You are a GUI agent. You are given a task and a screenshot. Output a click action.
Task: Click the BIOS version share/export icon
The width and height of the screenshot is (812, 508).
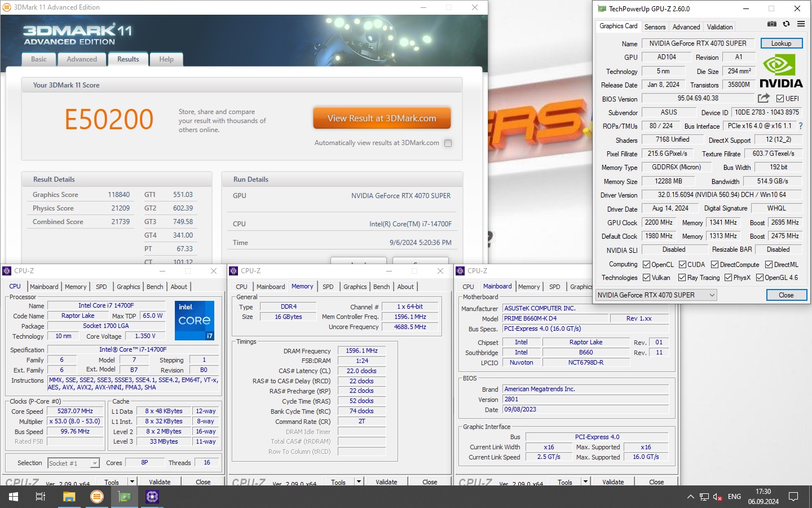764,98
